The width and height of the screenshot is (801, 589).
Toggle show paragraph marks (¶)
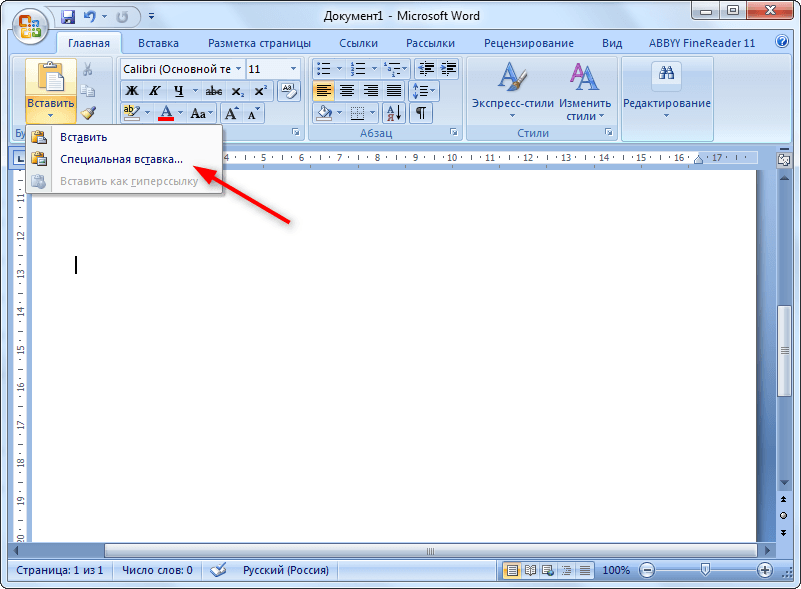[421, 113]
